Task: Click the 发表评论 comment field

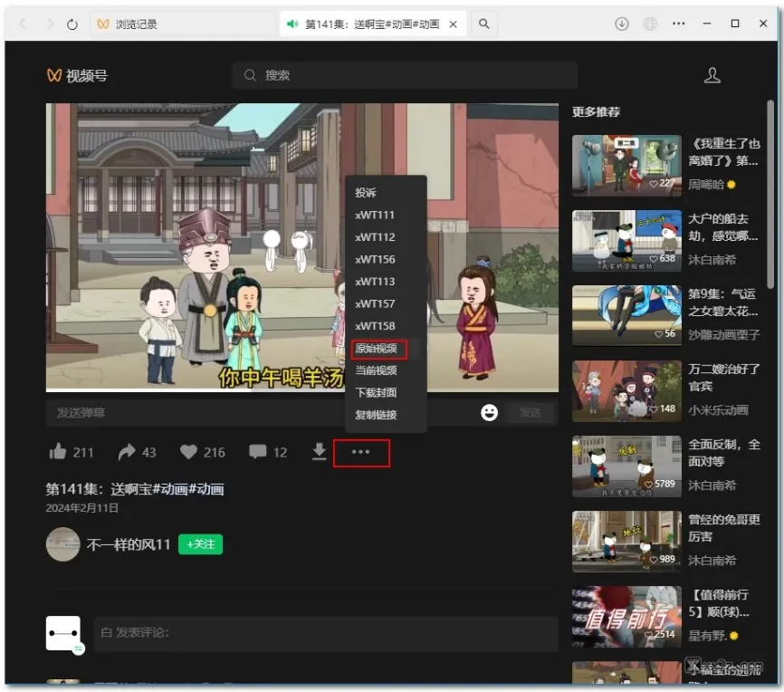Action: pyautogui.click(x=326, y=633)
